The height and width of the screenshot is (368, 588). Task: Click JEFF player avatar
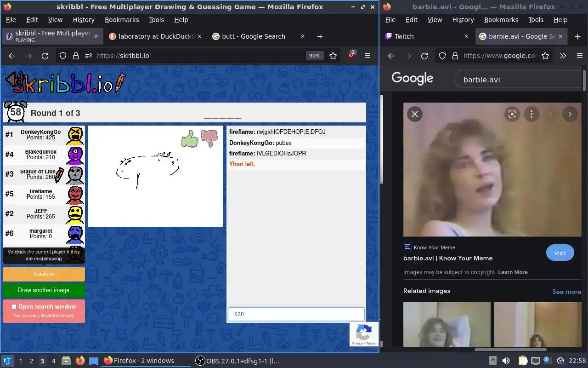[75, 214]
